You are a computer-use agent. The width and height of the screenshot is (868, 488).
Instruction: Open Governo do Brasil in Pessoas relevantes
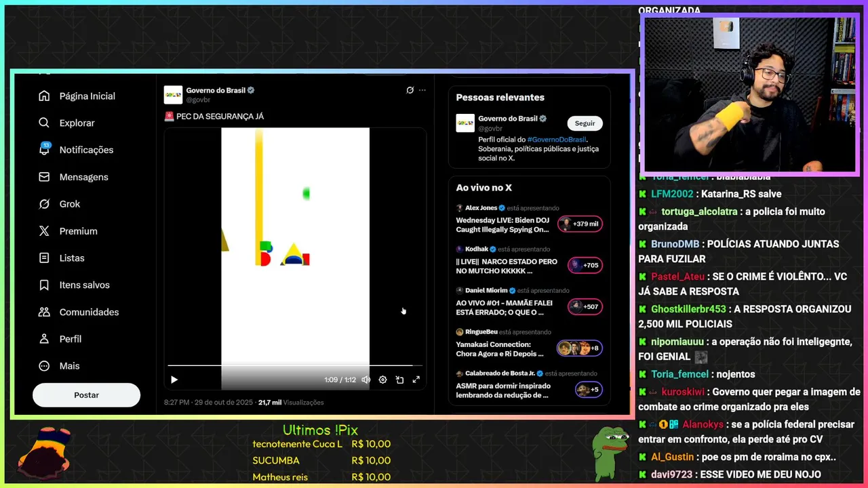(x=507, y=119)
